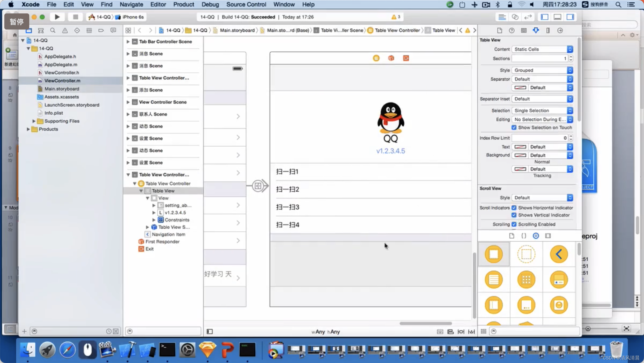Expand the View Controller Scene row
The height and width of the screenshot is (363, 644).
pos(128,102)
